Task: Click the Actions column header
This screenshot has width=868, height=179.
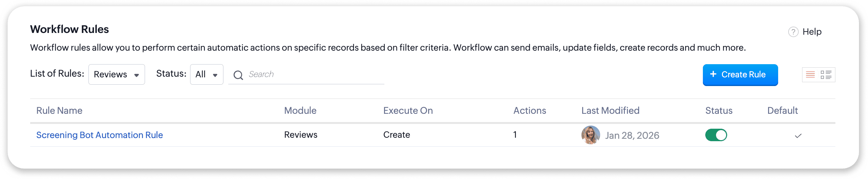Action: pos(530,111)
